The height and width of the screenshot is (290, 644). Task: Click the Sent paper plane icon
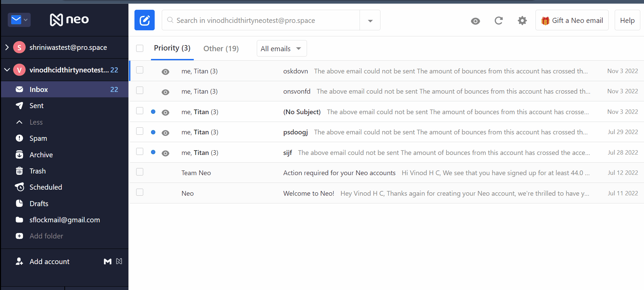tap(20, 106)
